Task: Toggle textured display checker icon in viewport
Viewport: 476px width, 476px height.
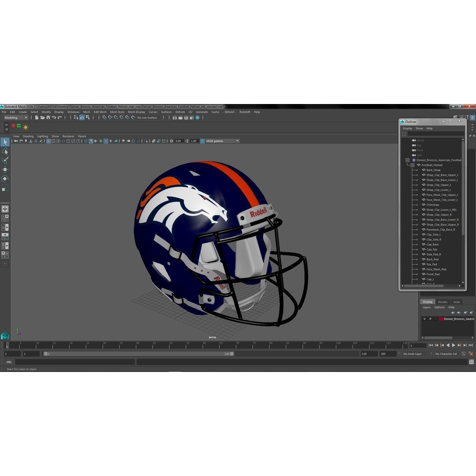Action: (106, 141)
